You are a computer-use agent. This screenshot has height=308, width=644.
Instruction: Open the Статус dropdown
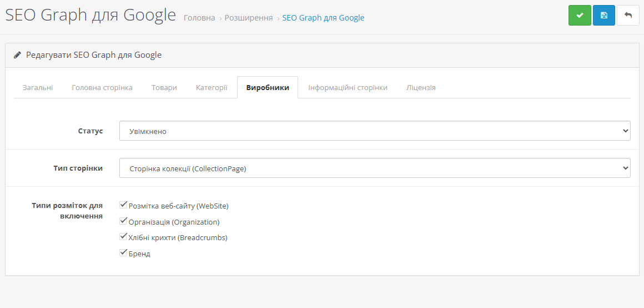point(375,131)
